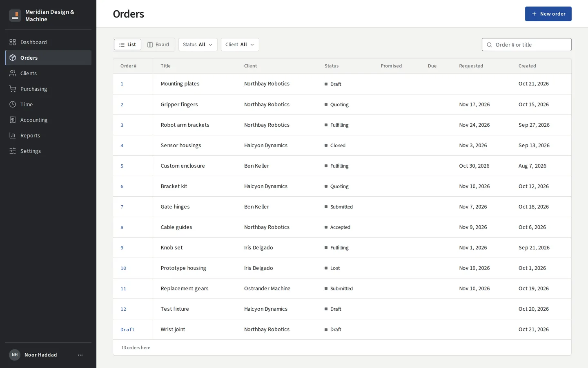
Task: Sort by the Status column header
Action: (x=332, y=66)
